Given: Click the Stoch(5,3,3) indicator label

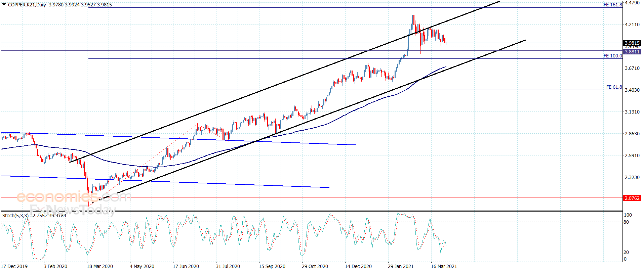Looking at the screenshot, I should click(x=15, y=216).
